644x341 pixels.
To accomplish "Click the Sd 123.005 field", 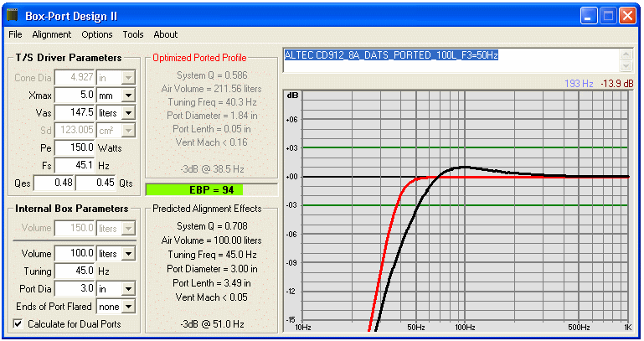I will [75, 130].
